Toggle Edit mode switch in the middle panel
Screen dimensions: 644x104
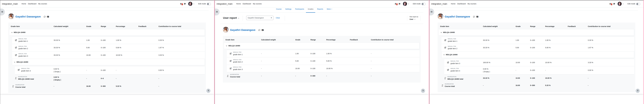pyautogui.click(x=423, y=4)
